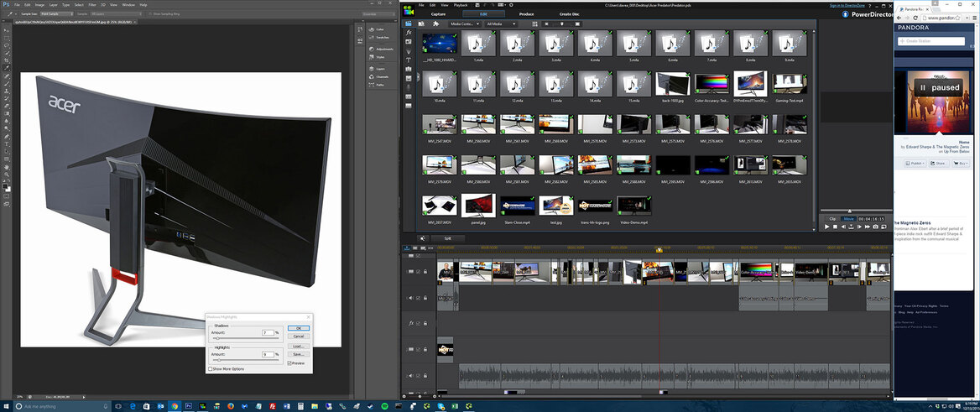
Task: Select the Brush tool in Photoshop
Action: click(6, 84)
